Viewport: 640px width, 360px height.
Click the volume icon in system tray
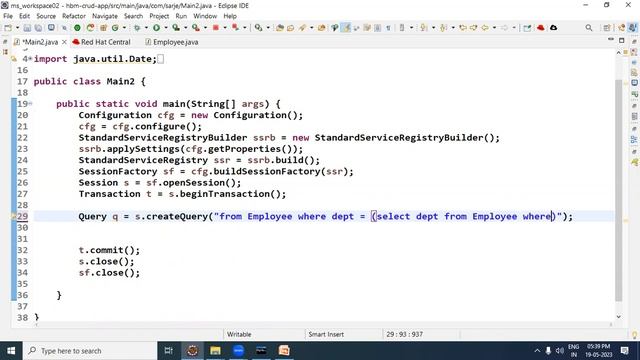point(560,351)
